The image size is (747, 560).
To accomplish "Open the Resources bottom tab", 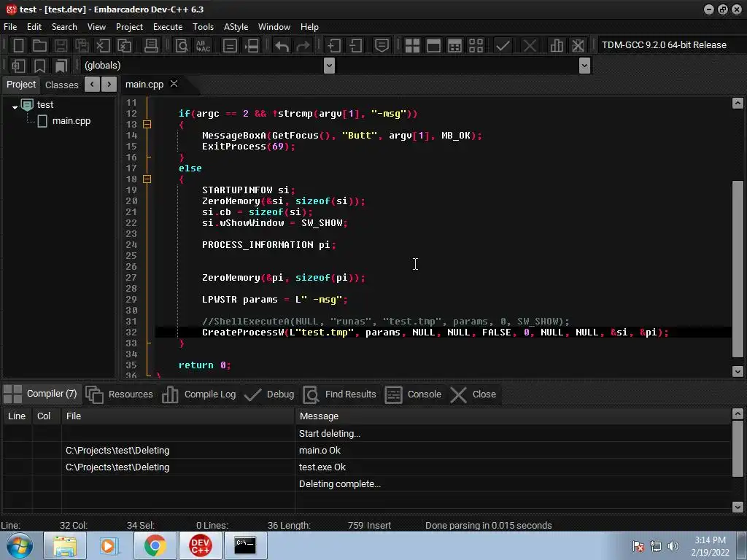I will (120, 394).
